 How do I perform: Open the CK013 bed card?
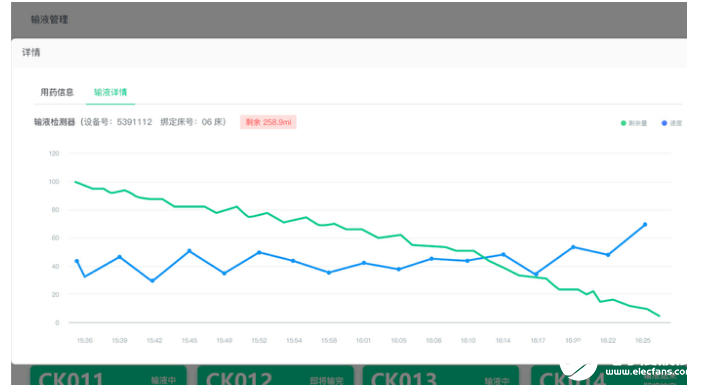(x=440, y=376)
